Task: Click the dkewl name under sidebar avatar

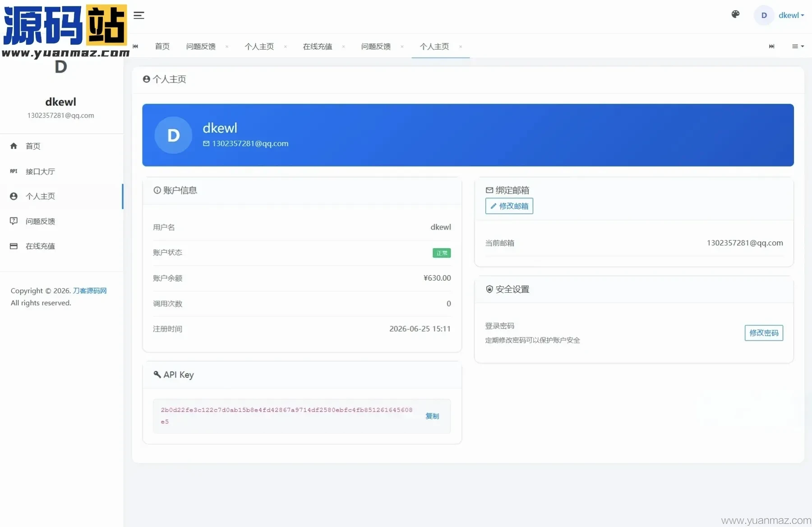Action: [x=61, y=102]
